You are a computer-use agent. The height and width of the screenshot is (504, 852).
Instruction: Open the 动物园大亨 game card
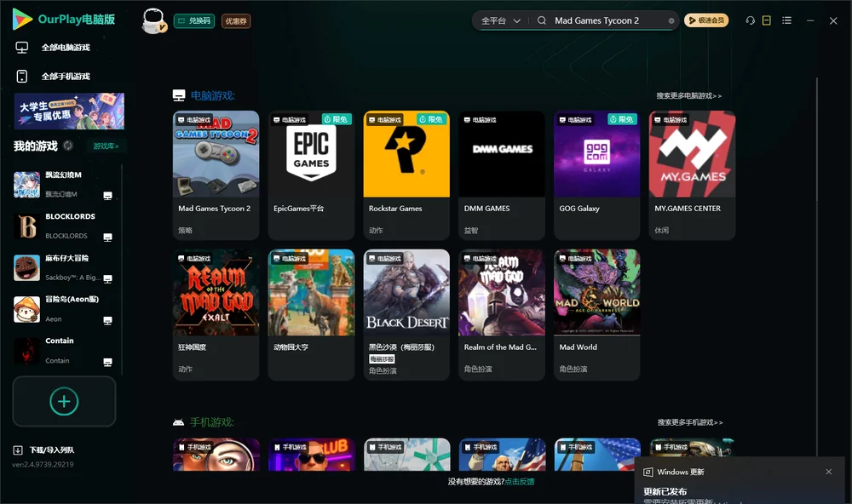pyautogui.click(x=311, y=314)
